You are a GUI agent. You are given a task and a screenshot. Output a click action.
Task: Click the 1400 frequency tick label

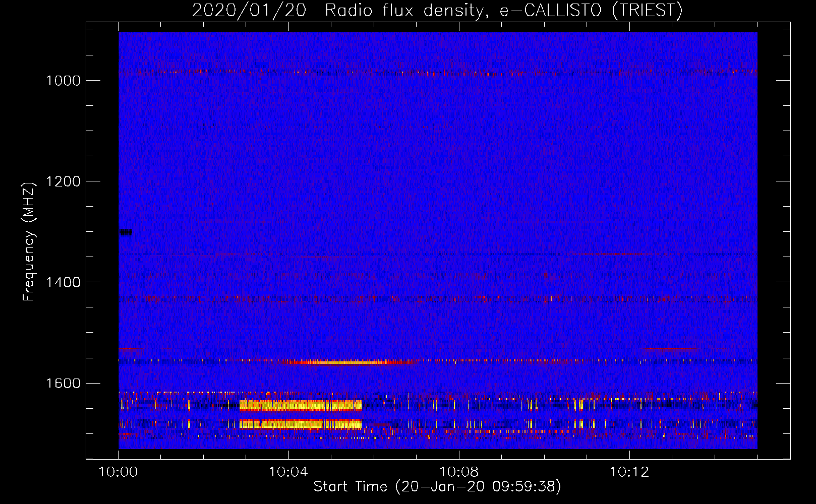tap(64, 282)
